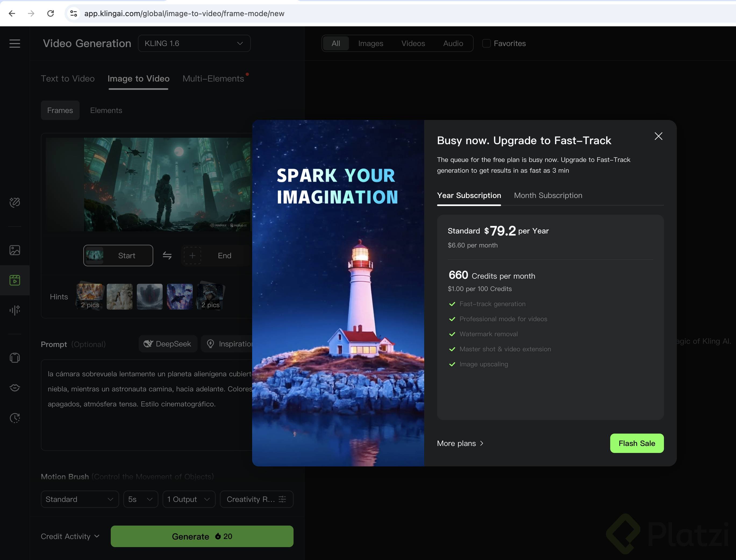This screenshot has height=560, width=736.
Task: Close the upgrade popup with the X
Action: tap(658, 136)
